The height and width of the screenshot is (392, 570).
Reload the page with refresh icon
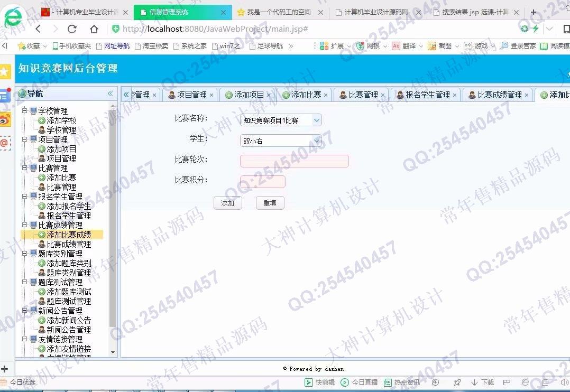[x=72, y=29]
